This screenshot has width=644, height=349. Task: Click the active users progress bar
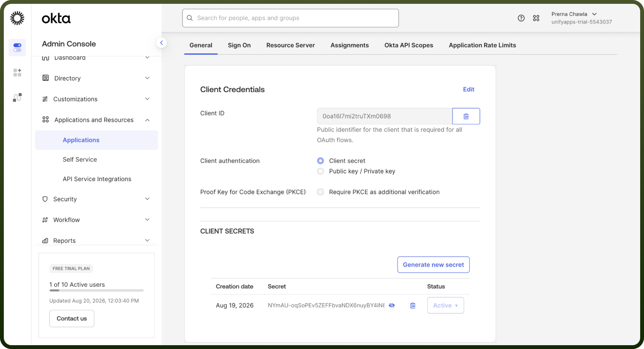[x=96, y=290]
